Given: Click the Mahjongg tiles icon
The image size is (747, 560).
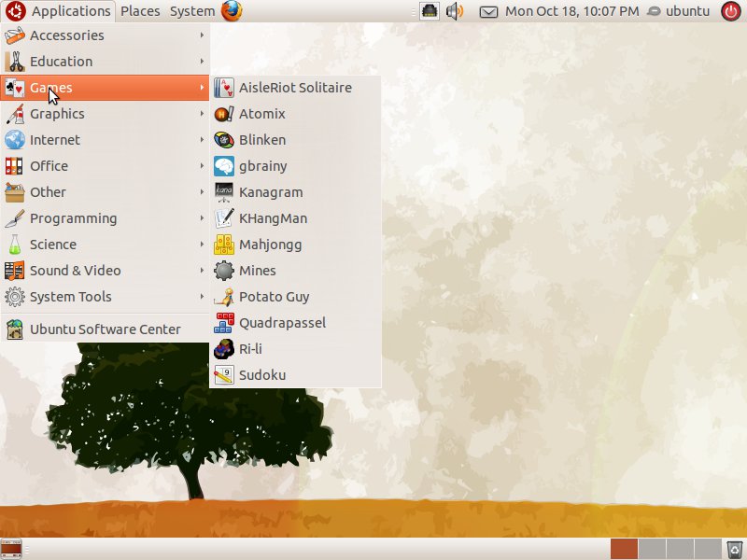Looking at the screenshot, I should (x=224, y=245).
